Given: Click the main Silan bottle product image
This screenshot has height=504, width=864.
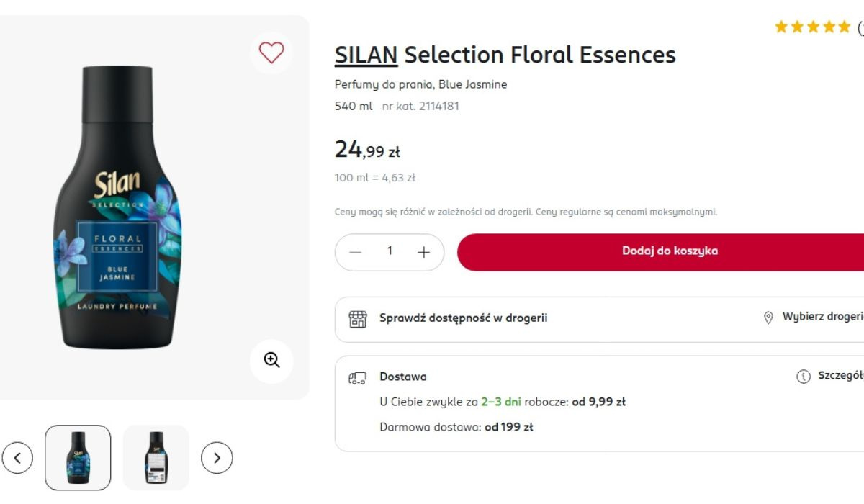Looking at the screenshot, I should 117,207.
